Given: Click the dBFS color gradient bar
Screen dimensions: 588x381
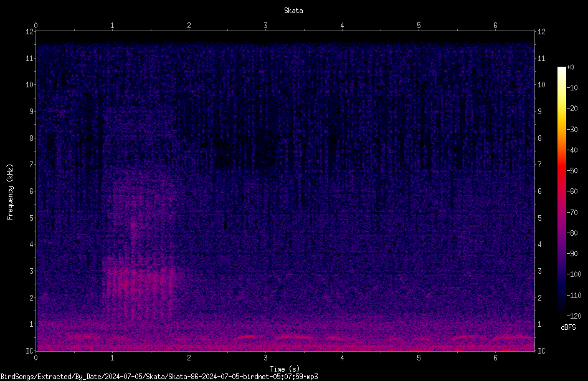Looking at the screenshot, I should click(561, 191).
